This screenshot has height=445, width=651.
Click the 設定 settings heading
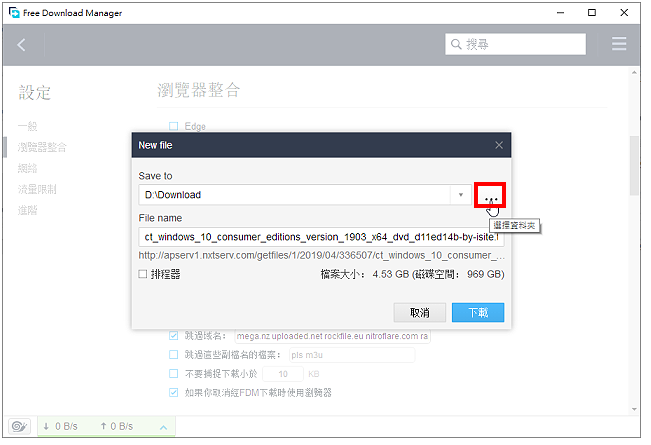point(34,92)
